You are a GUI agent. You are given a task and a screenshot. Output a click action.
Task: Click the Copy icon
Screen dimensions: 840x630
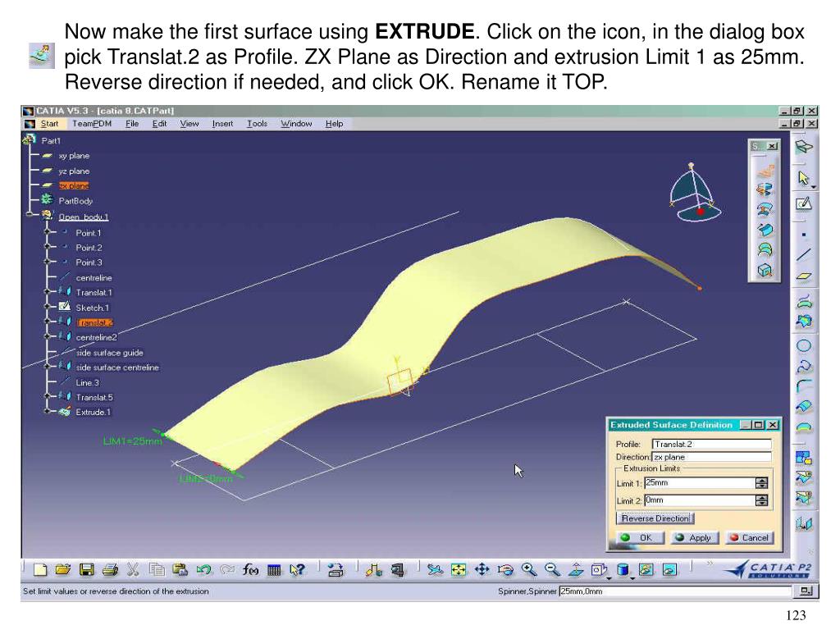(157, 570)
